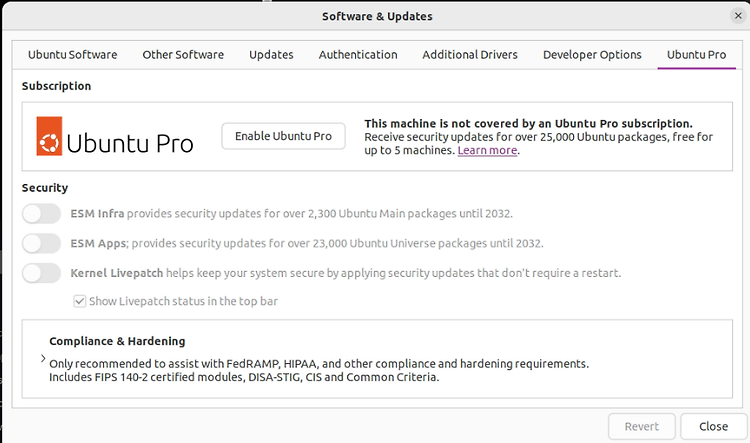Switch to the Developer Options tab

(x=592, y=55)
